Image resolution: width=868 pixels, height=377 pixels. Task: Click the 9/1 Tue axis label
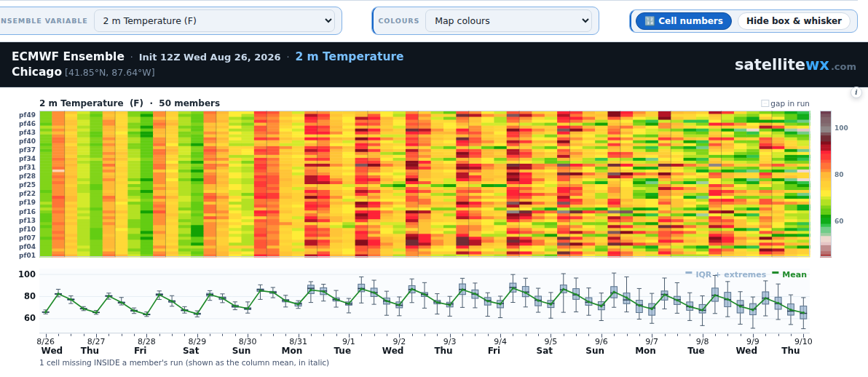(344, 346)
